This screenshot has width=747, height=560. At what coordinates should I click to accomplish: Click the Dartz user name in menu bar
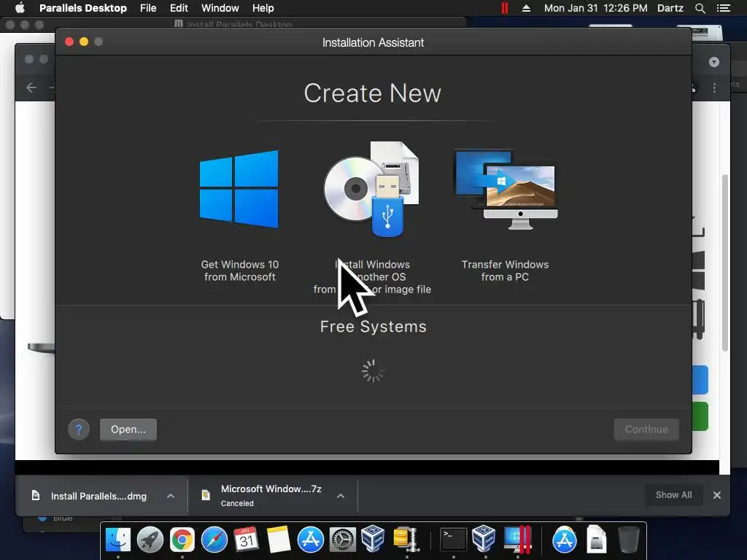(670, 8)
